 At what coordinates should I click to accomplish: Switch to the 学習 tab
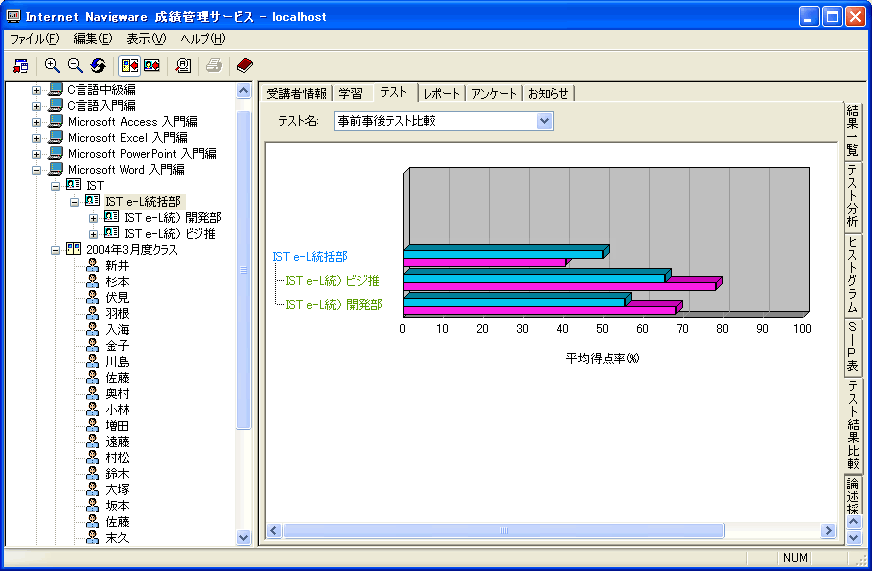coord(350,93)
